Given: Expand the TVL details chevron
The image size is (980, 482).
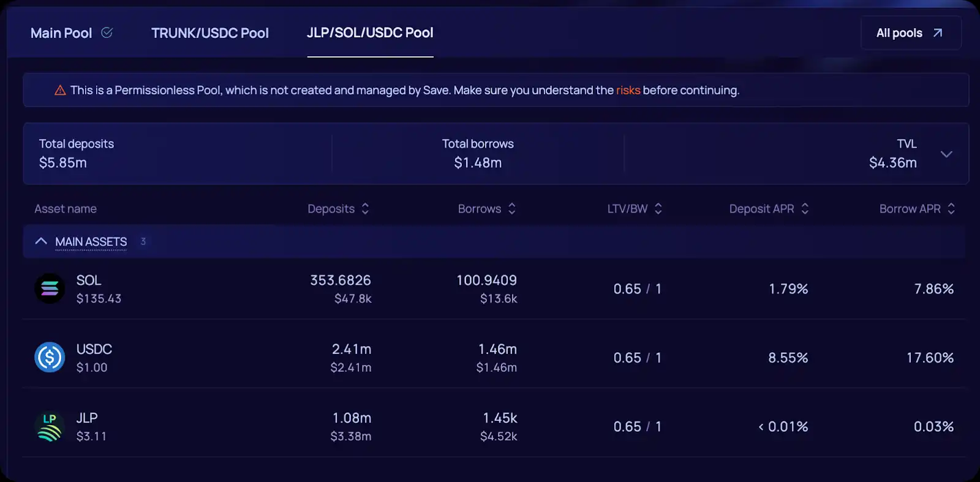Looking at the screenshot, I should pos(946,154).
